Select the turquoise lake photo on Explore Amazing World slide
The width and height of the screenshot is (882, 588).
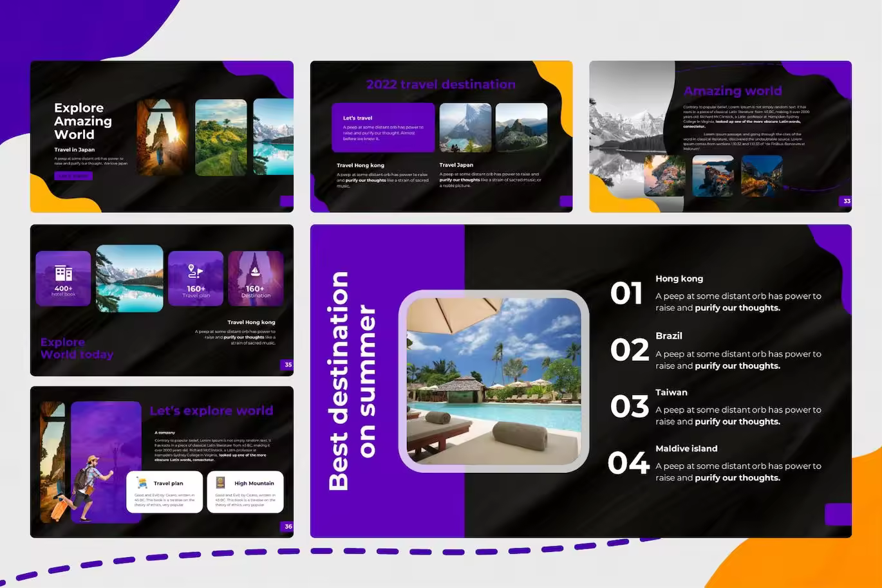point(273,137)
